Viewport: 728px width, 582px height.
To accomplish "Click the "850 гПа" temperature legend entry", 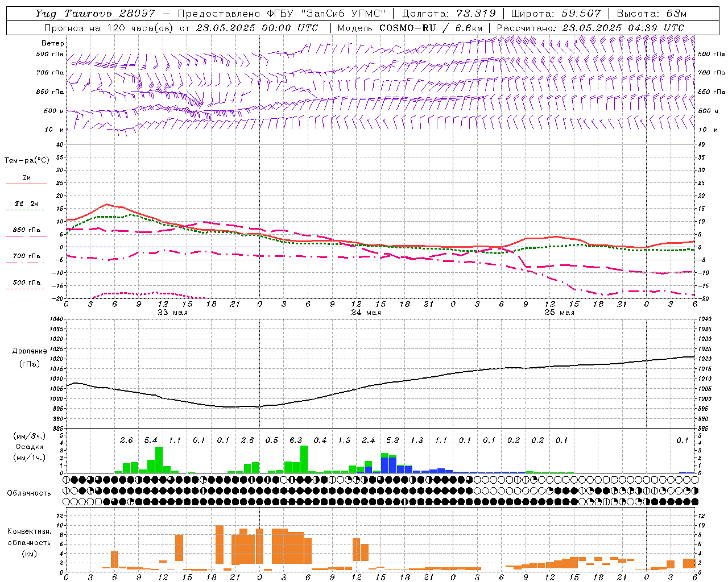I will pos(27,230).
